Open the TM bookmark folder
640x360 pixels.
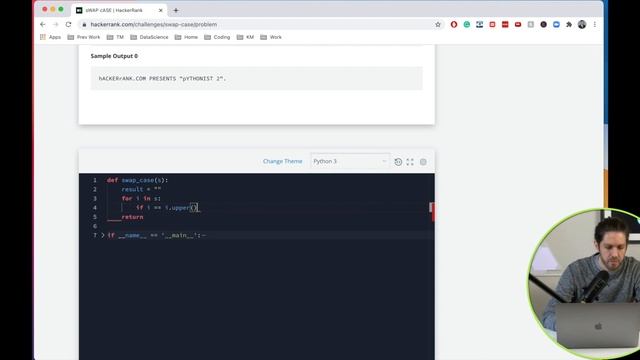(x=115, y=37)
